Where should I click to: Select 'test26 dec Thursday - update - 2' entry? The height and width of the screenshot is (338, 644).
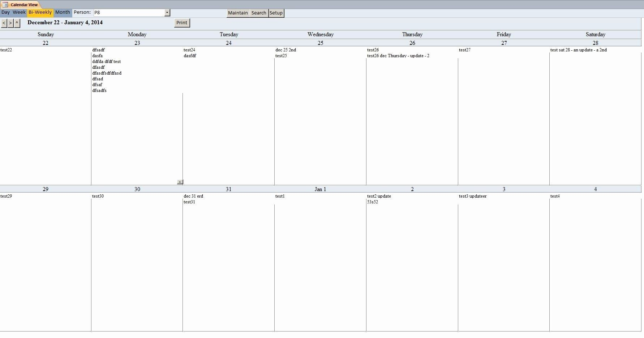(x=398, y=56)
